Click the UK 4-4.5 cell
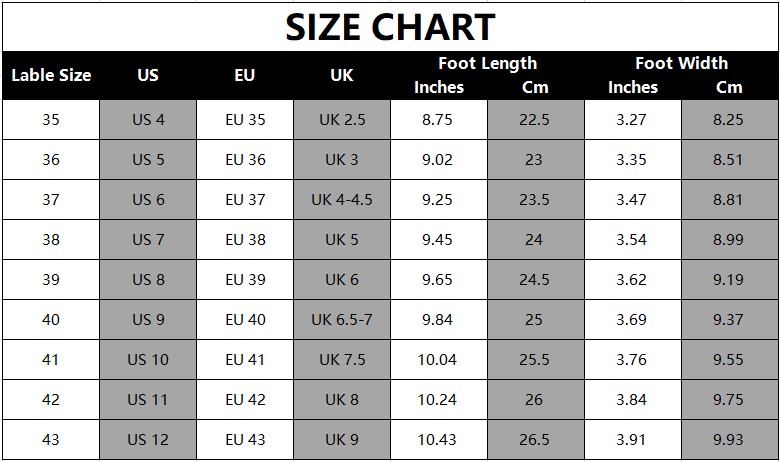The image size is (780, 462). (x=342, y=200)
